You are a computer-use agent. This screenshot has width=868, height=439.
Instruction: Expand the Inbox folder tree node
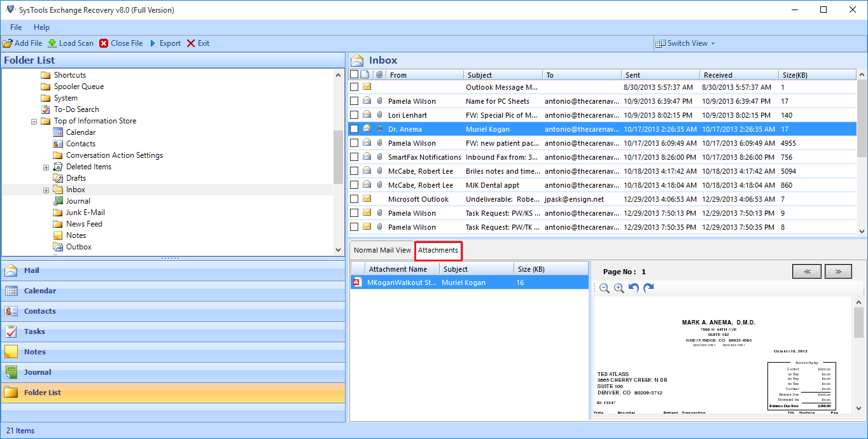[x=46, y=190]
